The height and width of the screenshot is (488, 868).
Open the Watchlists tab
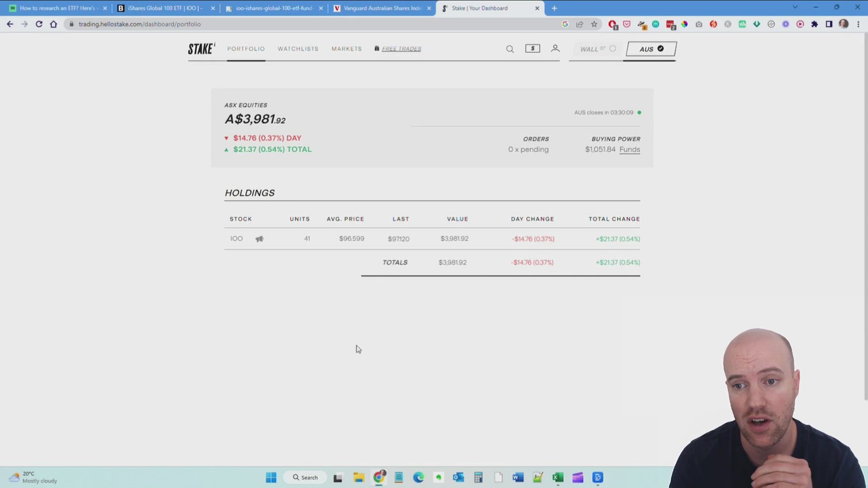(298, 49)
